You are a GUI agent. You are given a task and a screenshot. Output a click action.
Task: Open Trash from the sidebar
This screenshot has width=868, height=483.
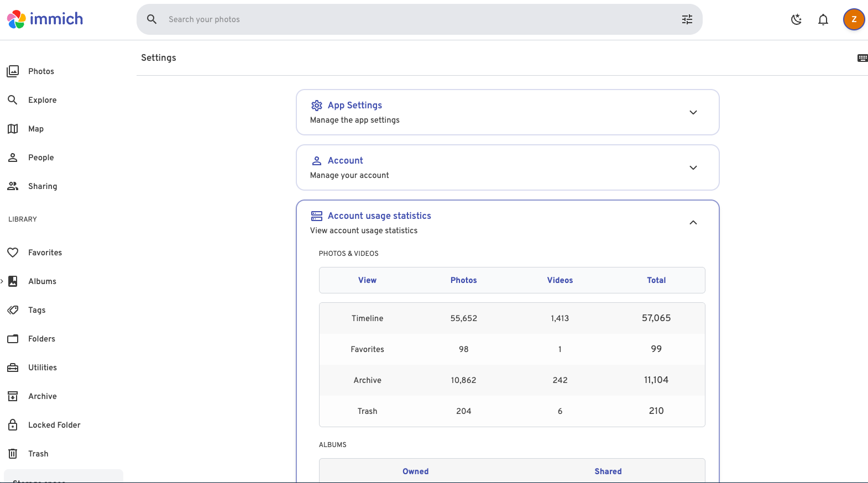pyautogui.click(x=38, y=454)
